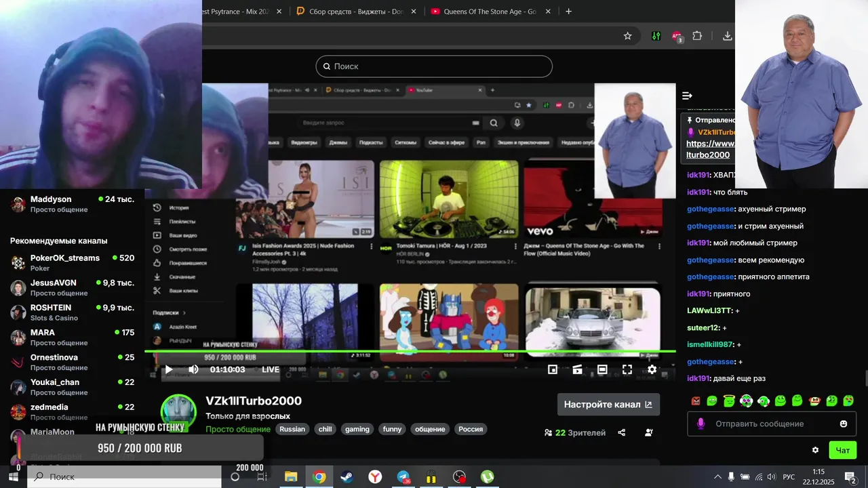Open File Explorer from the taskbar
868x488 pixels.
tap(291, 476)
